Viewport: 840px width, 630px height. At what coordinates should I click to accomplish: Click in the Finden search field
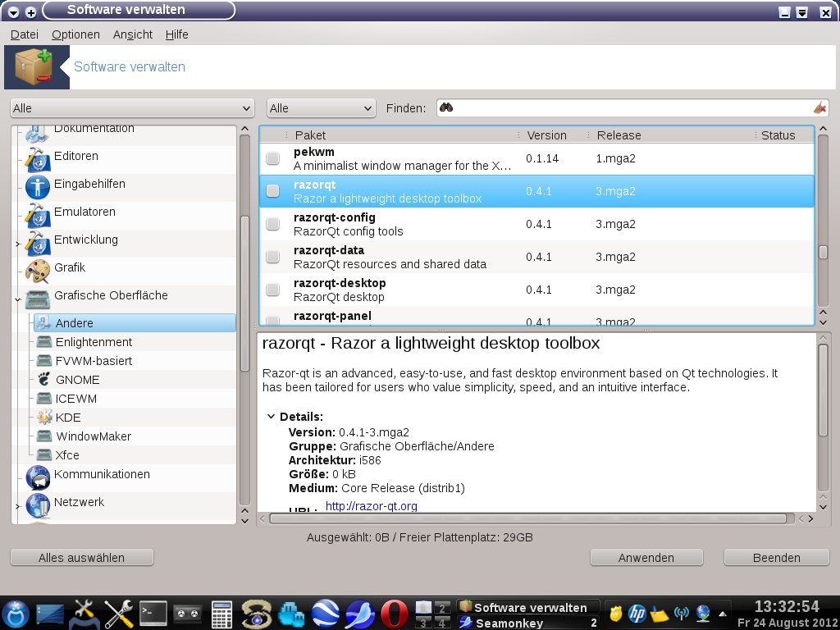(632, 108)
